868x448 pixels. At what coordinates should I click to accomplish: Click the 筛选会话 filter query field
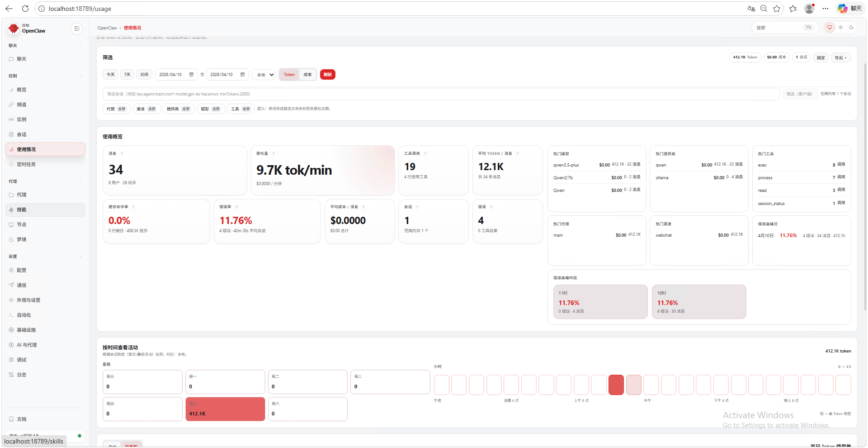(x=441, y=94)
